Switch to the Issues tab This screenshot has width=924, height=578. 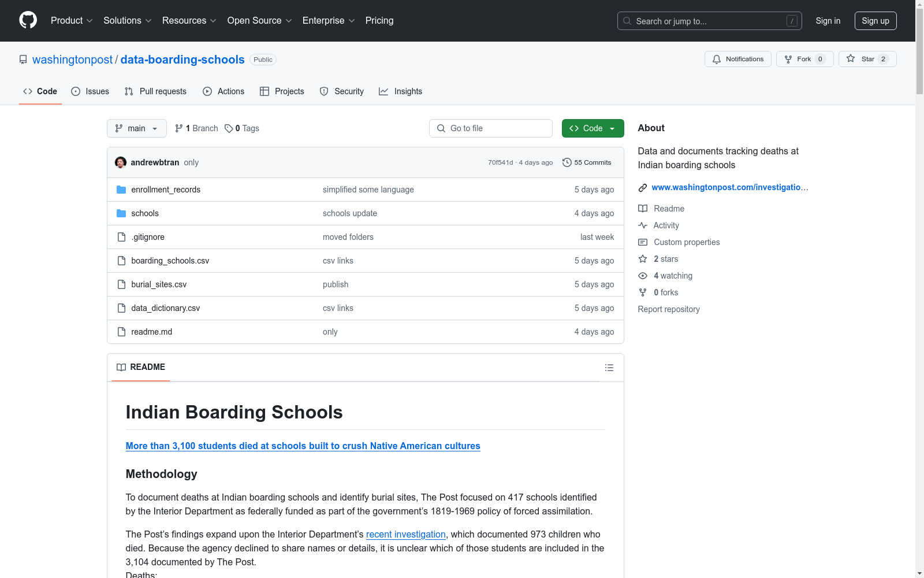(x=90, y=91)
